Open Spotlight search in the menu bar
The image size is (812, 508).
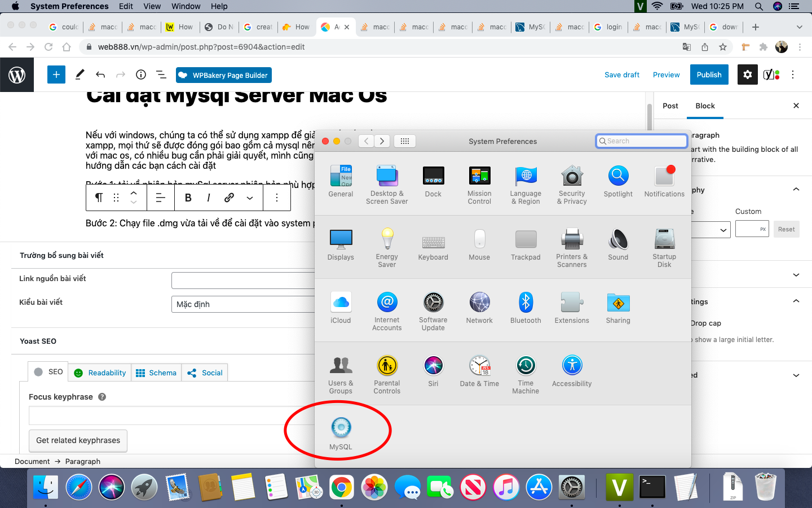(759, 6)
